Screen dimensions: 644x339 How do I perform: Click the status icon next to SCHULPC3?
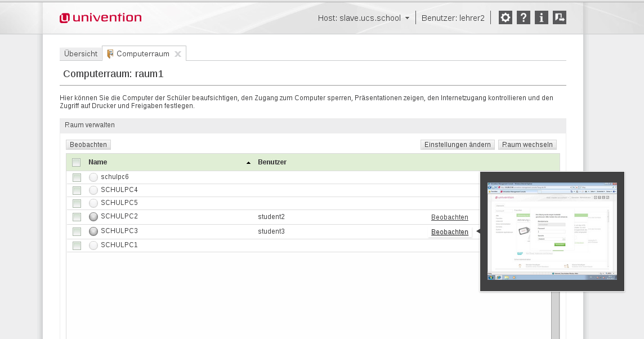(x=93, y=231)
